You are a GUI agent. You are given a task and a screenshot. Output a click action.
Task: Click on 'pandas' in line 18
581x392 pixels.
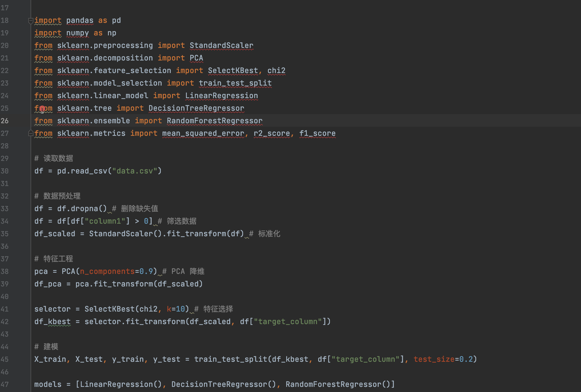[80, 21]
